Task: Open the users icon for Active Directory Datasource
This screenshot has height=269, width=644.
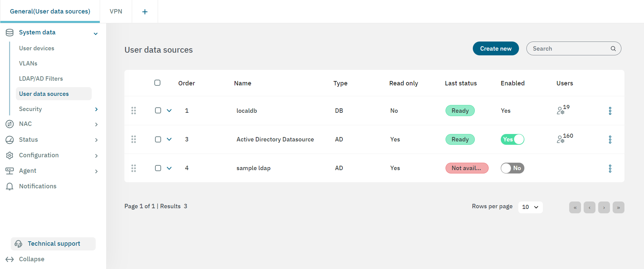Action: (561, 139)
